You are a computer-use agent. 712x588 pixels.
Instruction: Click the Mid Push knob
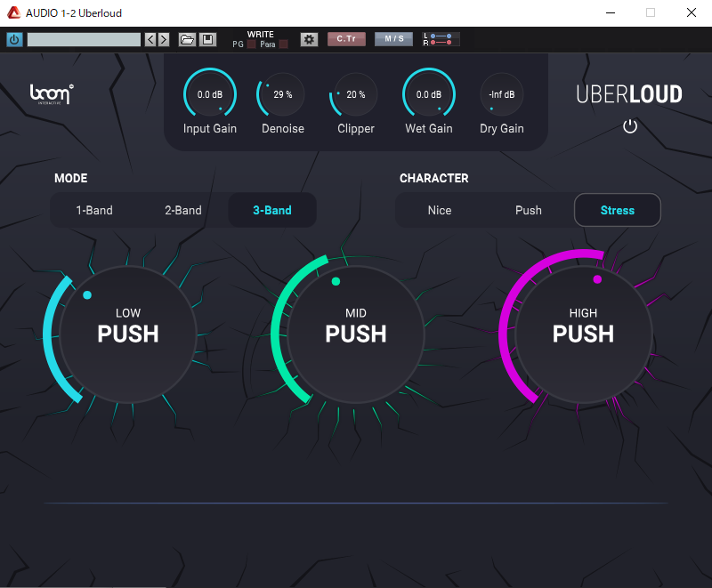pyautogui.click(x=356, y=334)
